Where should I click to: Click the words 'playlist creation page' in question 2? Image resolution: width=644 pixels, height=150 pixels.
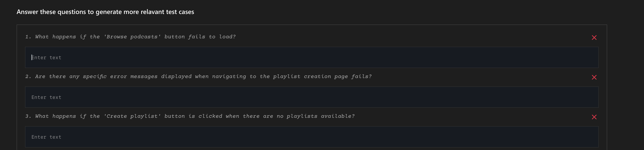(x=310, y=76)
